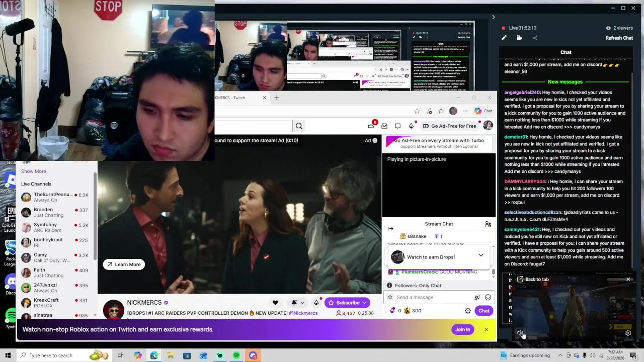
Task: Click the browser profile avatar icon
Action: 453,111
